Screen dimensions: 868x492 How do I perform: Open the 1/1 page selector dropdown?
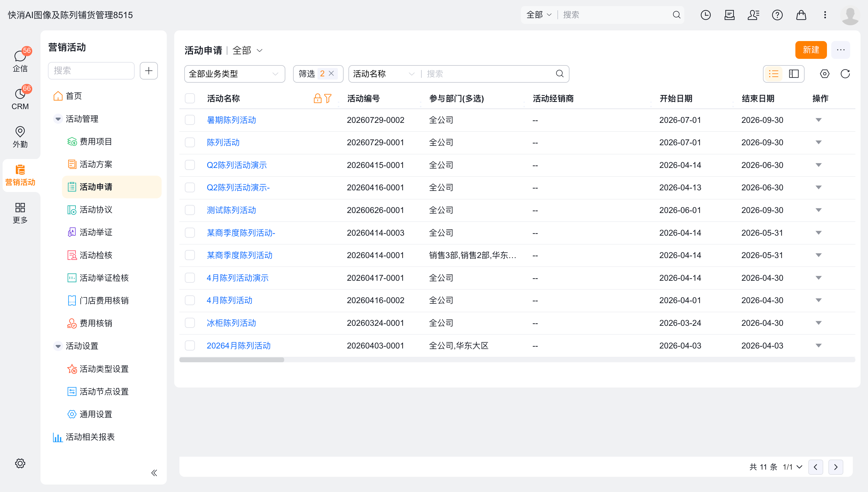pos(792,467)
